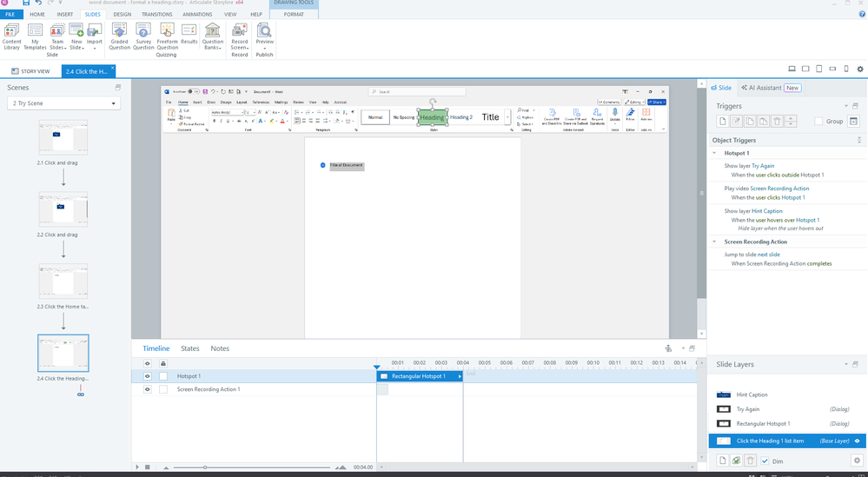
Task: Click the My Templates icon
Action: (35, 36)
